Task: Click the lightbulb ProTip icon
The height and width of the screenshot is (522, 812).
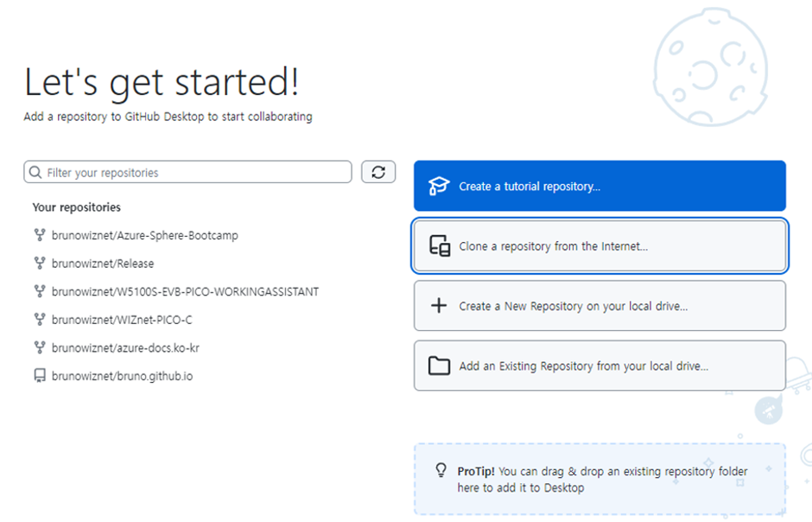Action: click(441, 471)
